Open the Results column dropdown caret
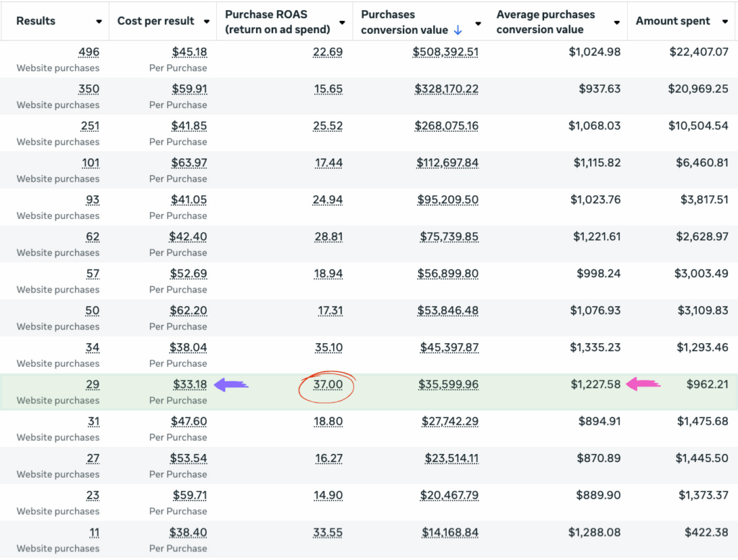This screenshot has width=738, height=560. [x=99, y=22]
